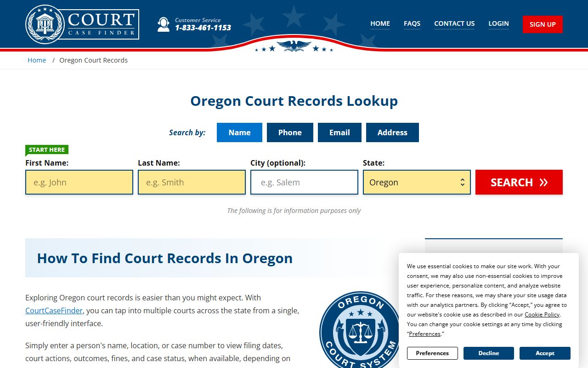The width and height of the screenshot is (588, 368).
Task: Open the FAQS navigation item
Action: [x=412, y=23]
